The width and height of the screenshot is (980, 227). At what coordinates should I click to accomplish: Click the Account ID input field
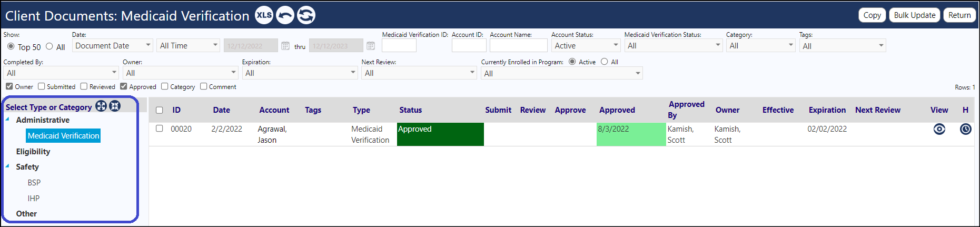[469, 46]
